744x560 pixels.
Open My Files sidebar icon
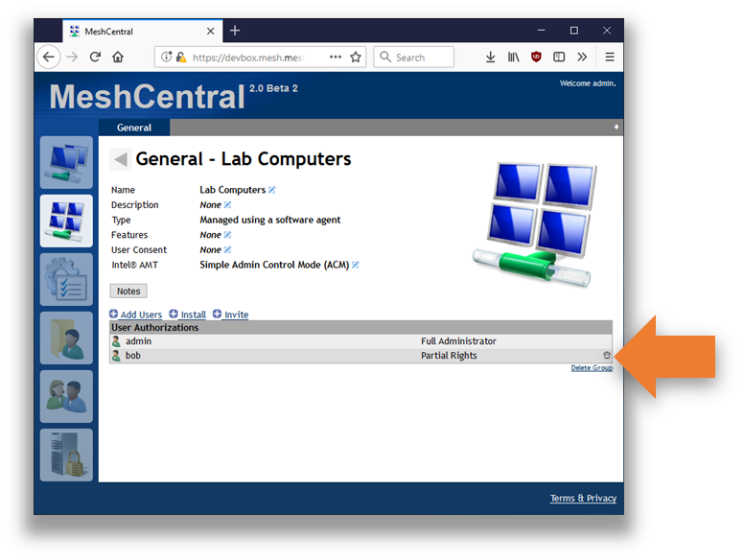click(x=66, y=338)
